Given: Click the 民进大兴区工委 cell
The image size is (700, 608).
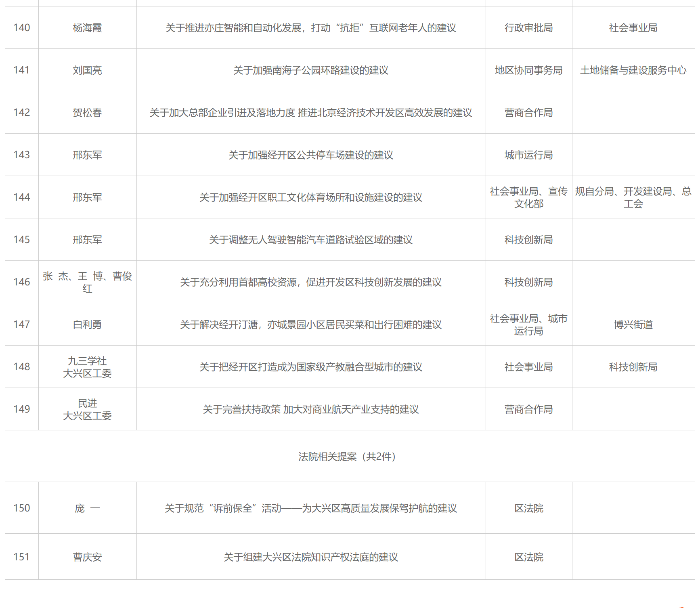Looking at the screenshot, I should pos(87,409).
